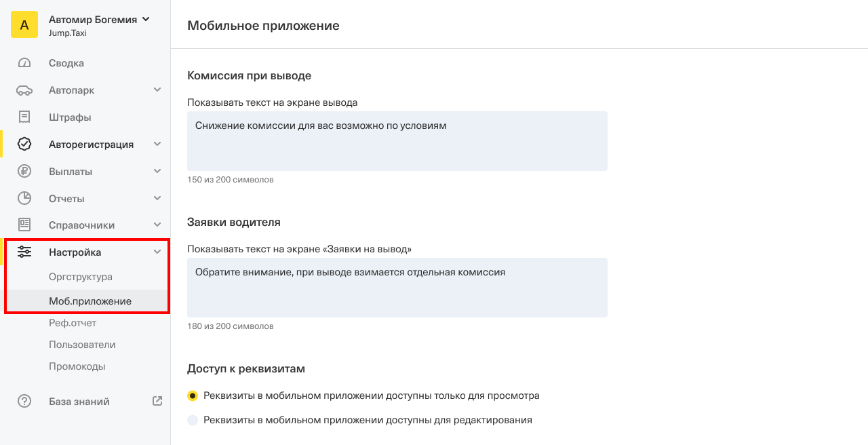Expand the Автопарк submenu chevron

[157, 90]
